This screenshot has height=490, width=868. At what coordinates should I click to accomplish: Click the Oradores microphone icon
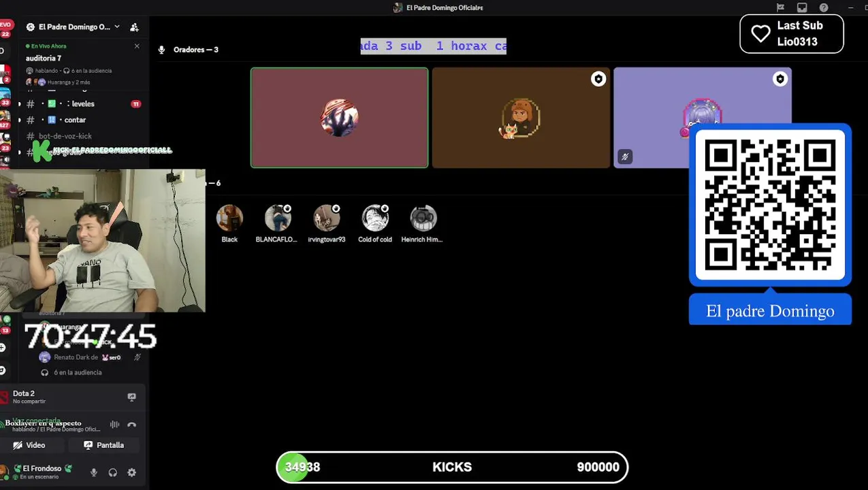click(162, 50)
